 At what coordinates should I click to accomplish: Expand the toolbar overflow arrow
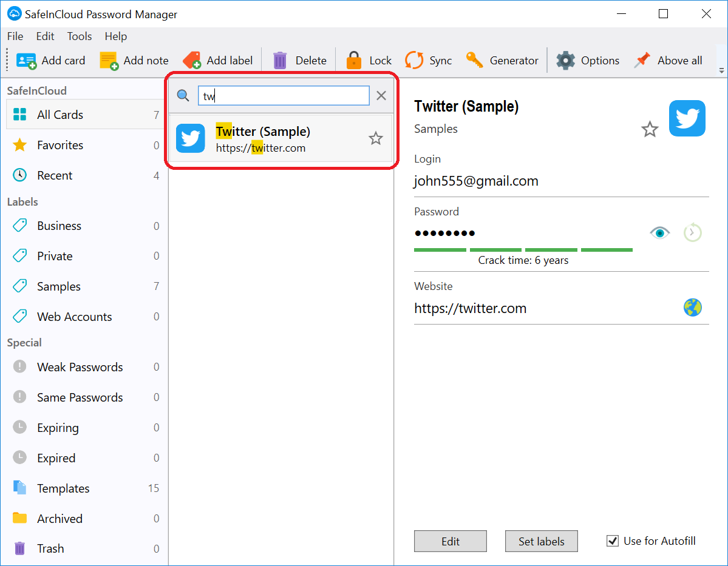721,70
